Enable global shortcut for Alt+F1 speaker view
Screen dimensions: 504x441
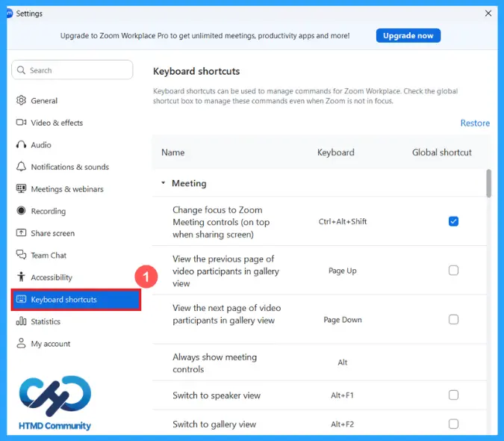tap(453, 395)
